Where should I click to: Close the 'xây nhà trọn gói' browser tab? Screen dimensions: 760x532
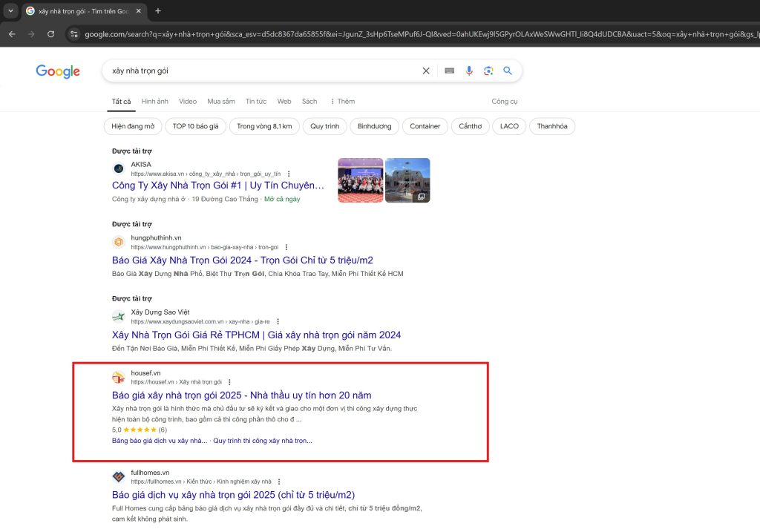coord(139,10)
